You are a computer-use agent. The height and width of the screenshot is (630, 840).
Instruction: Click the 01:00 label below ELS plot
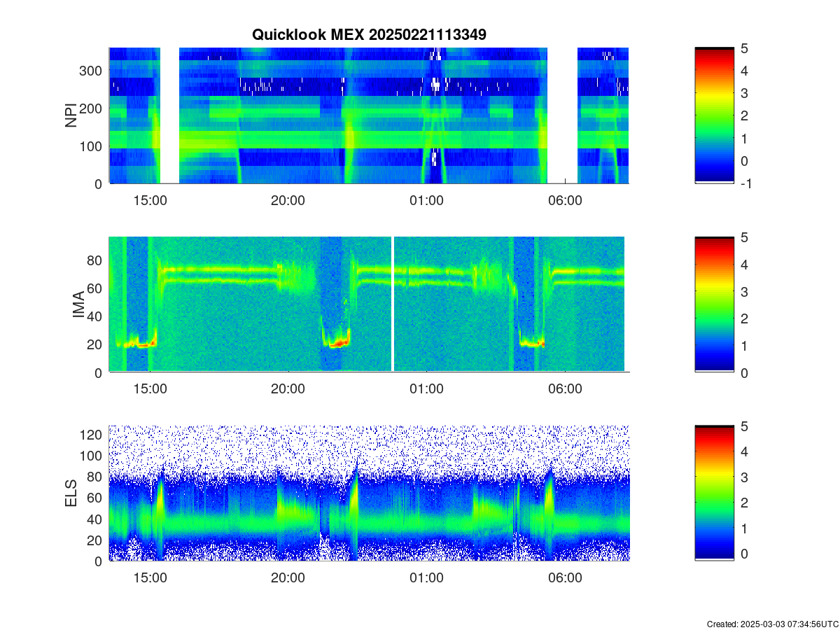pos(426,577)
